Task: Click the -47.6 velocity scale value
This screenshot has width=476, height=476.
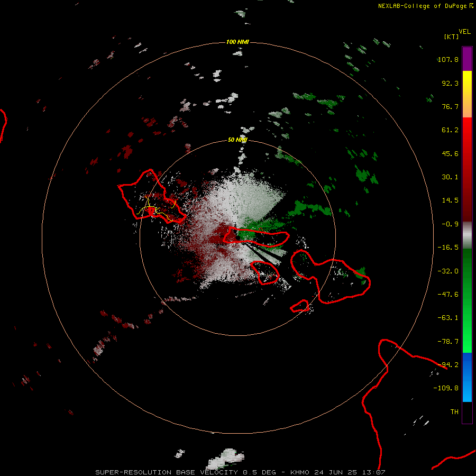Action: click(448, 295)
